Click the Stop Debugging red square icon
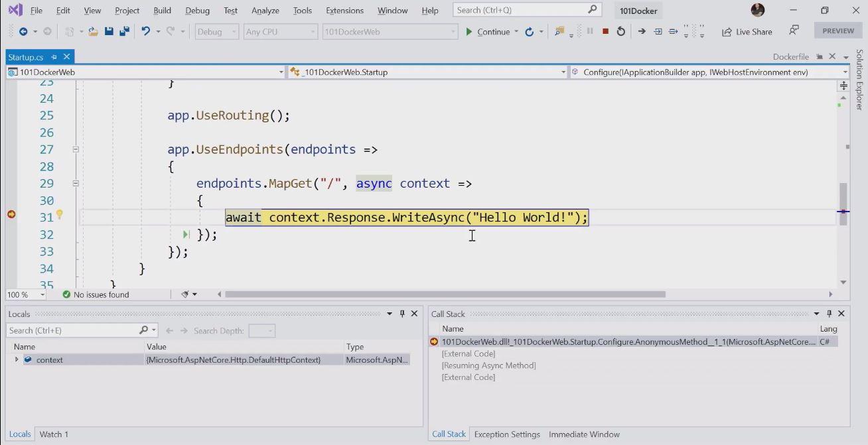The height and width of the screenshot is (445, 868). tap(605, 31)
